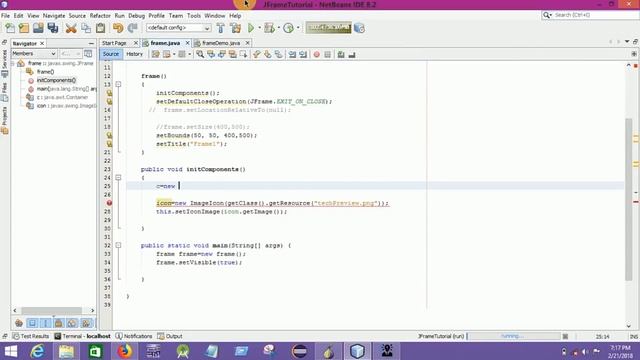Open Windows Start button
Image resolution: width=640 pixels, height=360 pixels.
[11, 351]
